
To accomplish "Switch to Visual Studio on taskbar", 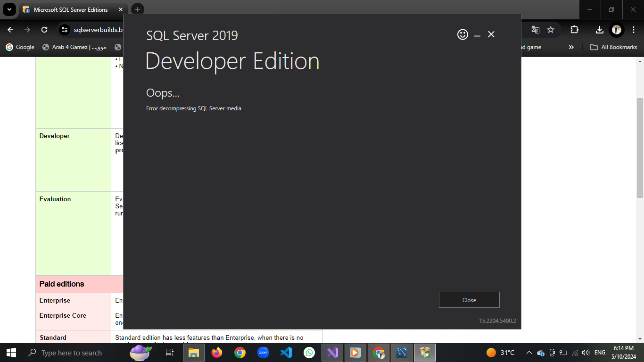I will 332,353.
